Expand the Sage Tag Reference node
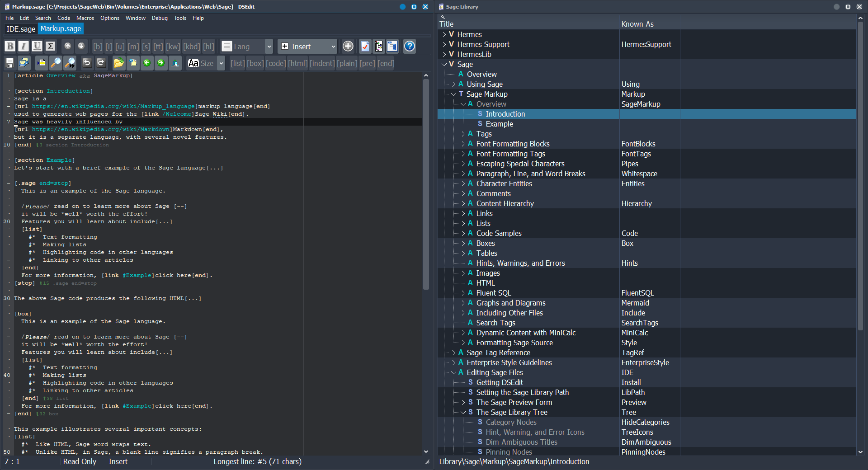 pyautogui.click(x=454, y=352)
